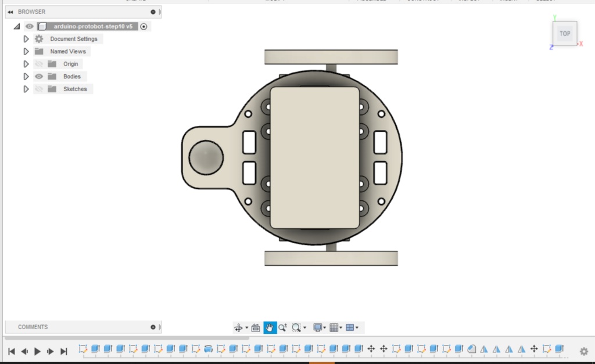Select the Orbit navigation tool

coord(238,327)
